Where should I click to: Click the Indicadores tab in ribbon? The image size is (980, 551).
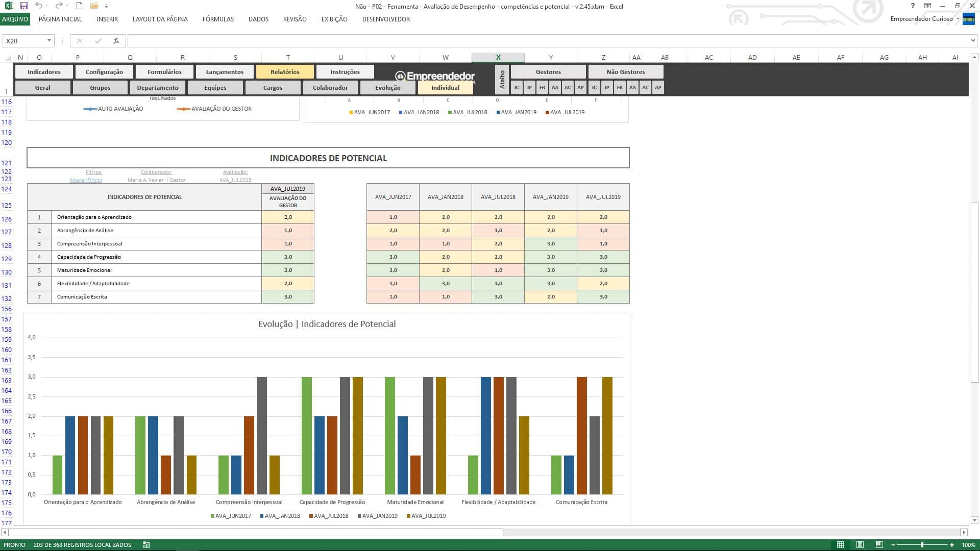44,72
